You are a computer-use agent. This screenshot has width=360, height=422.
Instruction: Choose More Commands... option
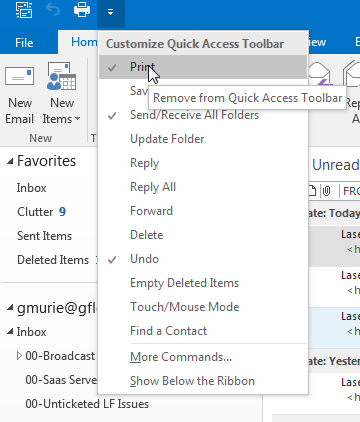click(203, 357)
